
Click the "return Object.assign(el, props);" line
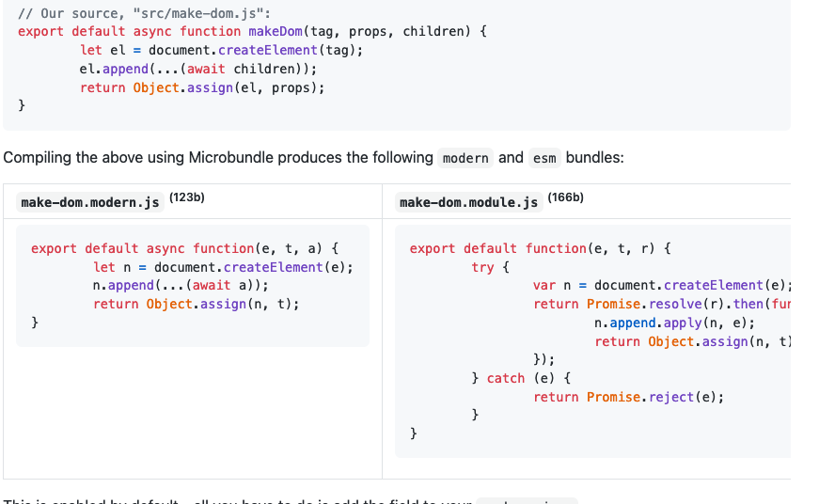click(202, 87)
